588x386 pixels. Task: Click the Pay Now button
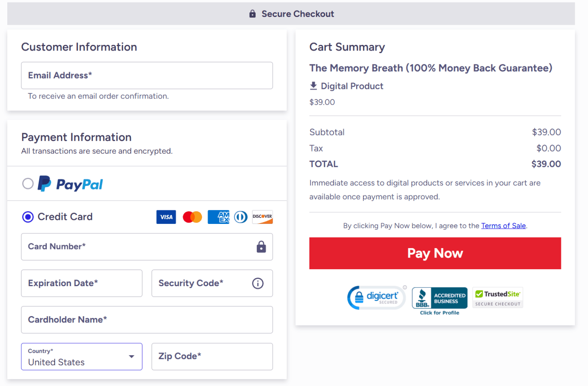pyautogui.click(x=435, y=253)
